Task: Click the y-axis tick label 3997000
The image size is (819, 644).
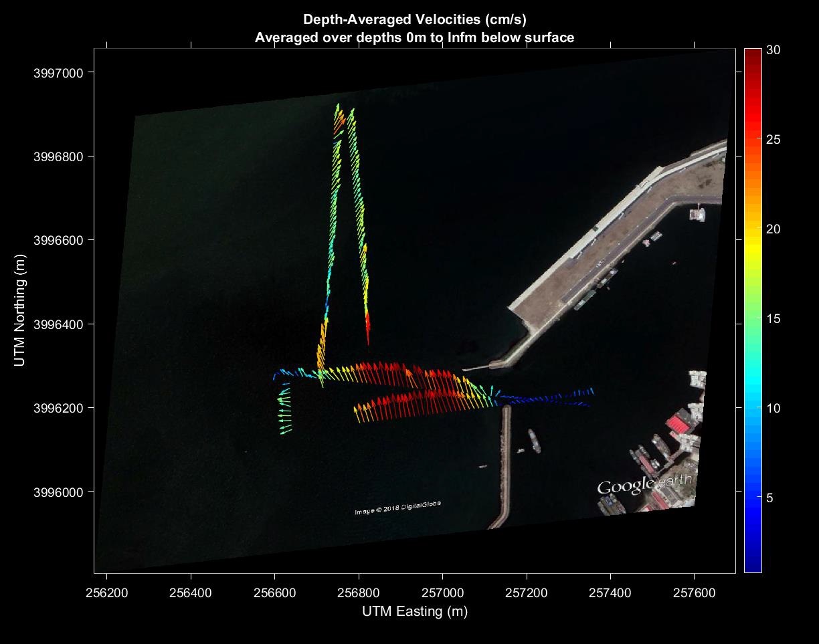Action: point(55,73)
